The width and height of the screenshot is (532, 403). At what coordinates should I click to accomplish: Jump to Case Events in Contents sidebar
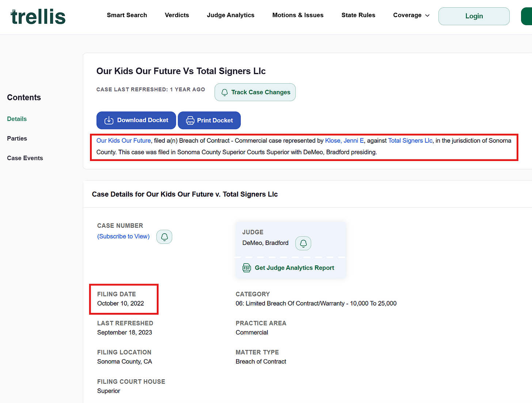(x=25, y=158)
